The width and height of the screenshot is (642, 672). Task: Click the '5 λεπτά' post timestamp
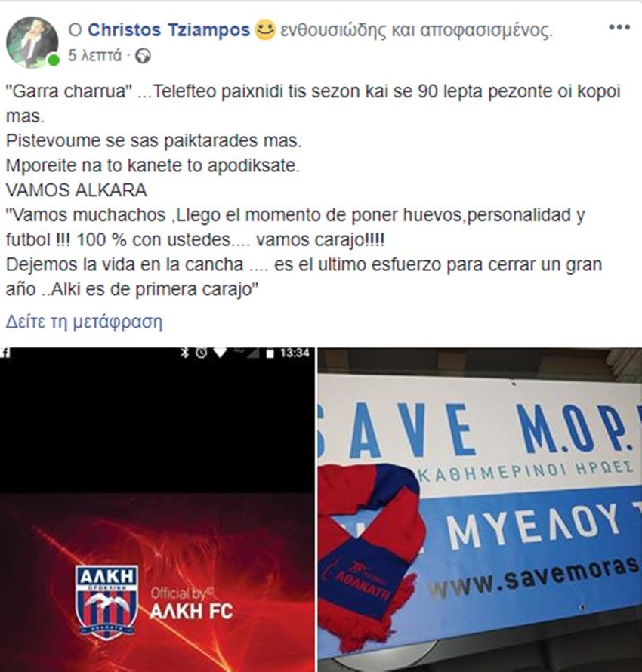coord(94,56)
